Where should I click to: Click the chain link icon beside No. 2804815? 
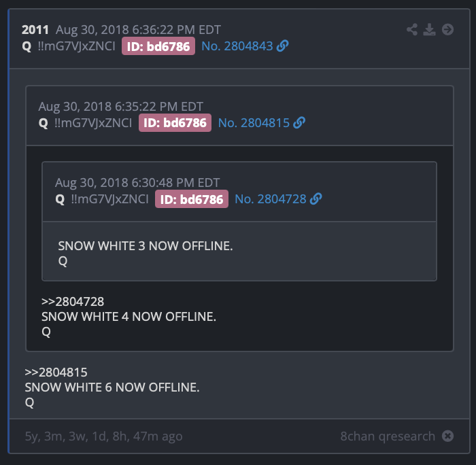[x=299, y=122]
